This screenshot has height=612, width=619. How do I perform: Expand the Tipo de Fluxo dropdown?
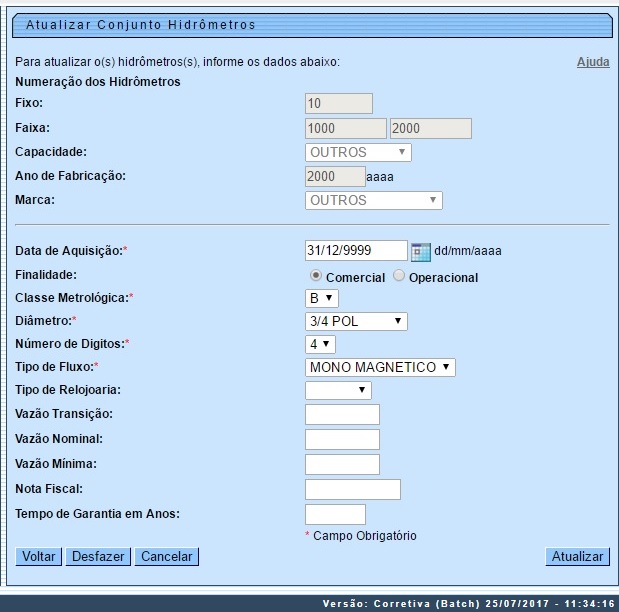pos(380,367)
